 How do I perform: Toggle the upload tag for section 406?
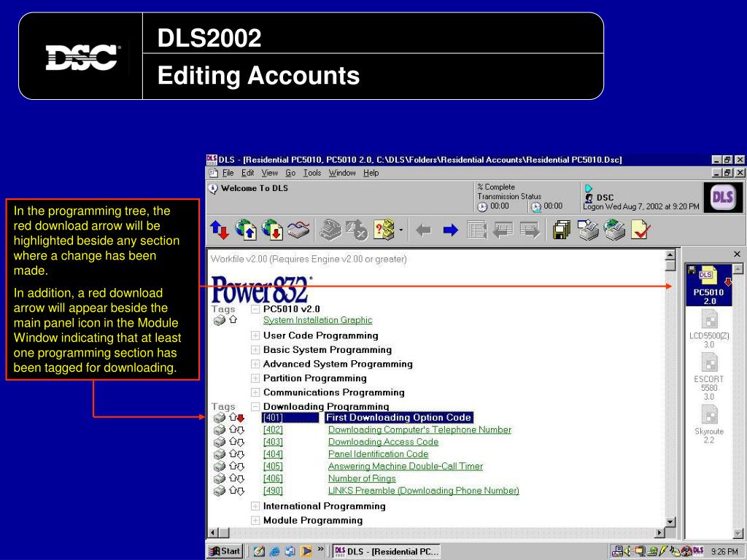(x=233, y=478)
